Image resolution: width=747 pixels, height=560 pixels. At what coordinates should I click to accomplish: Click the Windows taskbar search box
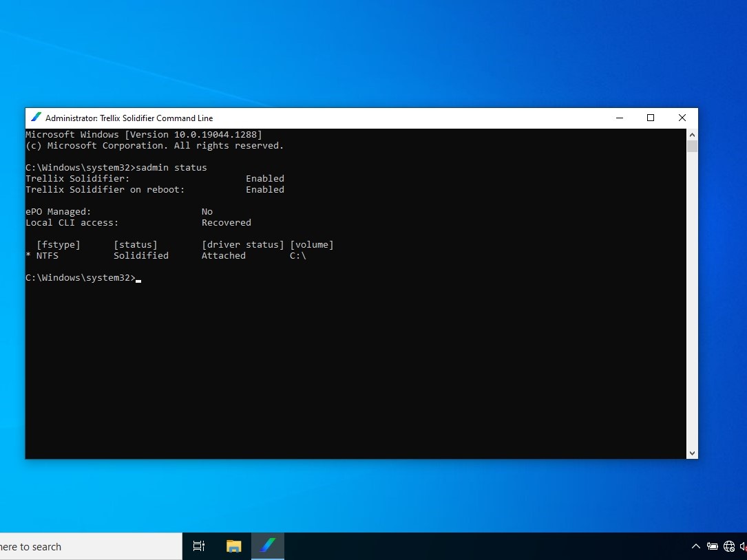click(x=90, y=546)
